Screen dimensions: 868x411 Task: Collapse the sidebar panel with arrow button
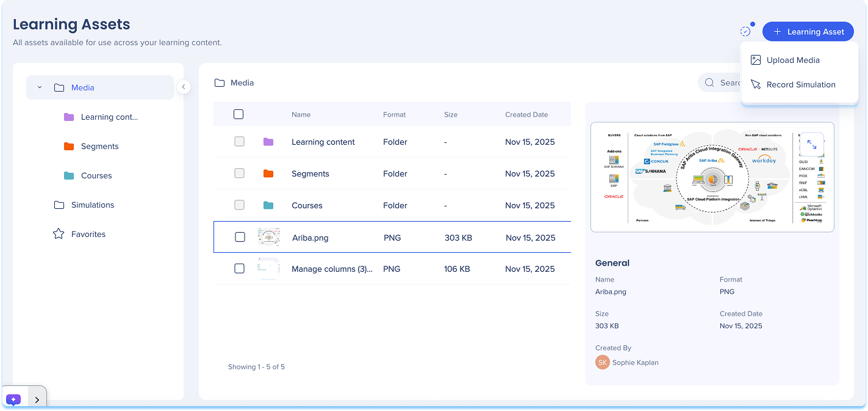pyautogui.click(x=184, y=87)
